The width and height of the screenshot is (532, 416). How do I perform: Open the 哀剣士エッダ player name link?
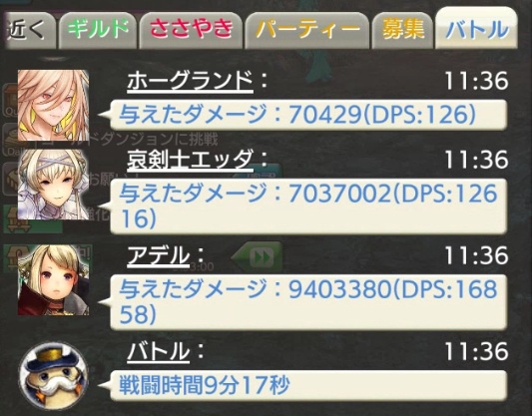[x=190, y=160]
